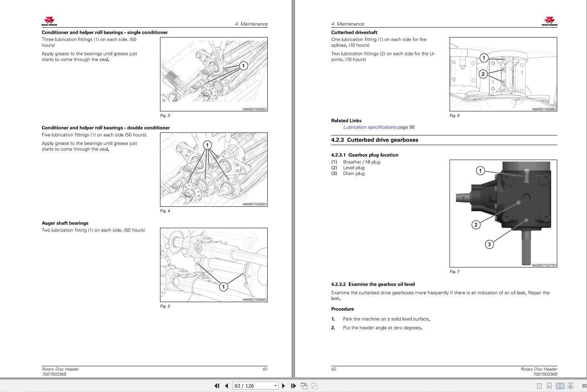Click the page number 61 footer
Image resolution: width=587 pixels, height=392 pixels.
[x=265, y=369]
